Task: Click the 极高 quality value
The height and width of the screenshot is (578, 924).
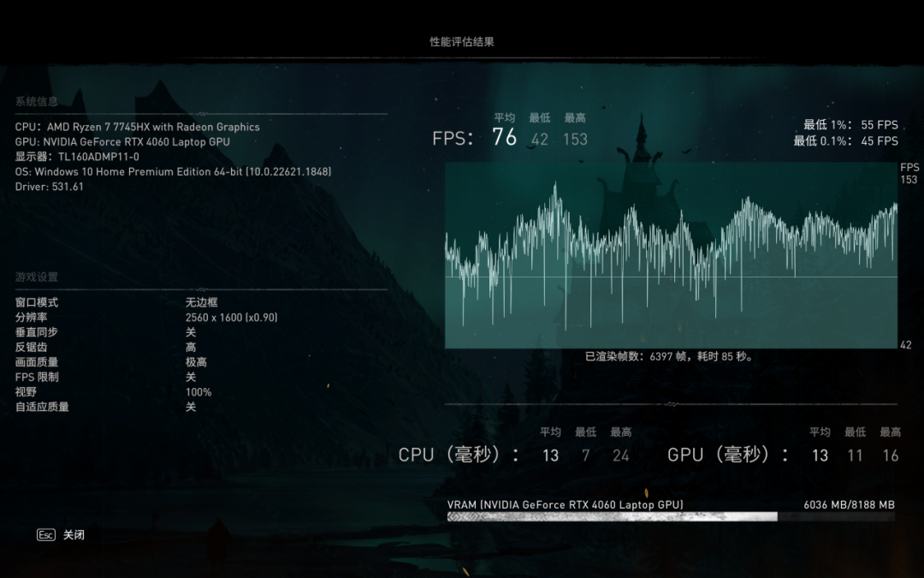Action: pos(196,362)
